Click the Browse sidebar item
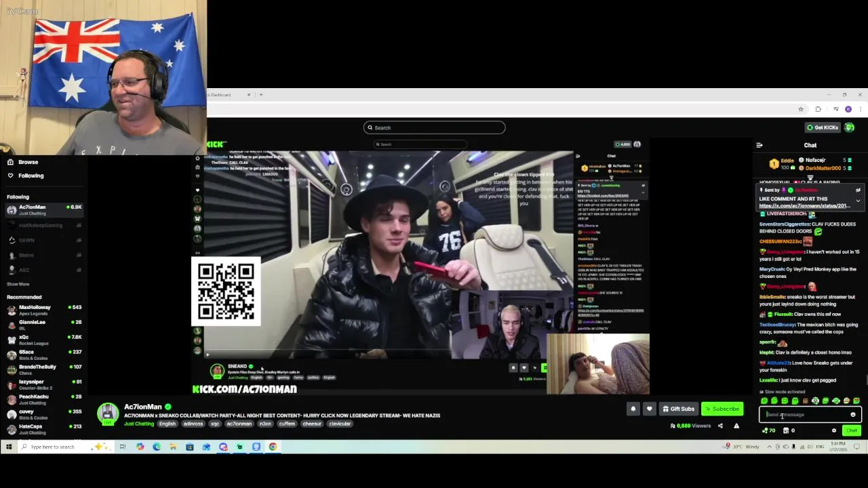Viewport: 868px width, 488px height. click(28, 162)
